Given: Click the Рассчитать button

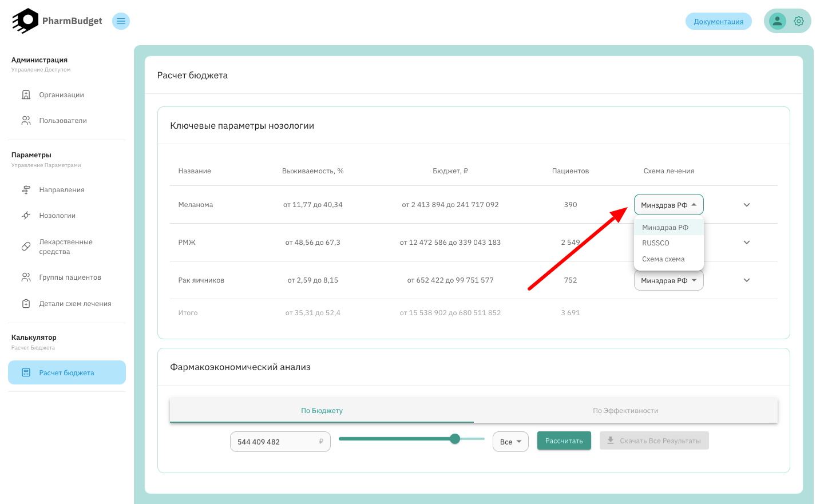Looking at the screenshot, I should 564,440.
